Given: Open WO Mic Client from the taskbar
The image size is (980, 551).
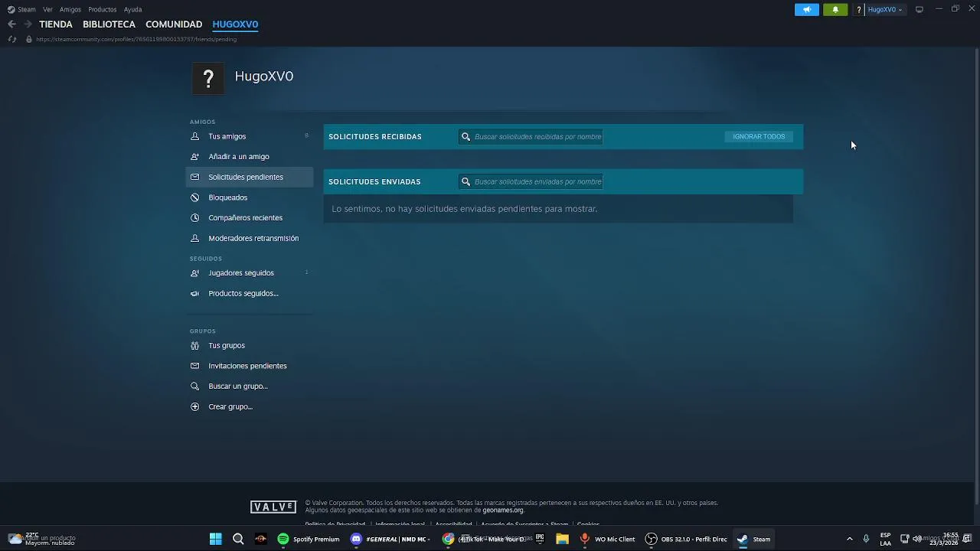Looking at the screenshot, I should click(x=607, y=539).
